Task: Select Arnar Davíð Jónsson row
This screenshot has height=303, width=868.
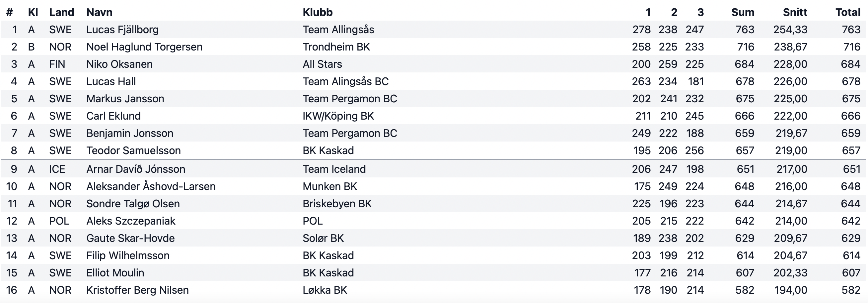Action: (433, 169)
